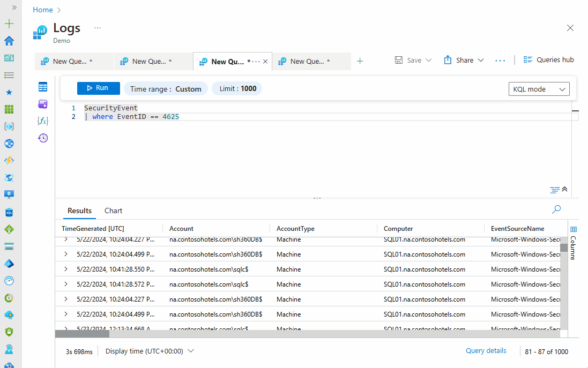Open the Monitor gauge icon
The width and height of the screenshot is (588, 368).
click(9, 281)
